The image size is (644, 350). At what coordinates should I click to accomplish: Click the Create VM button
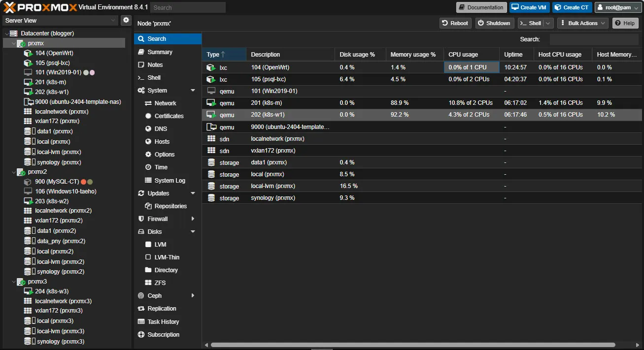[x=530, y=7]
